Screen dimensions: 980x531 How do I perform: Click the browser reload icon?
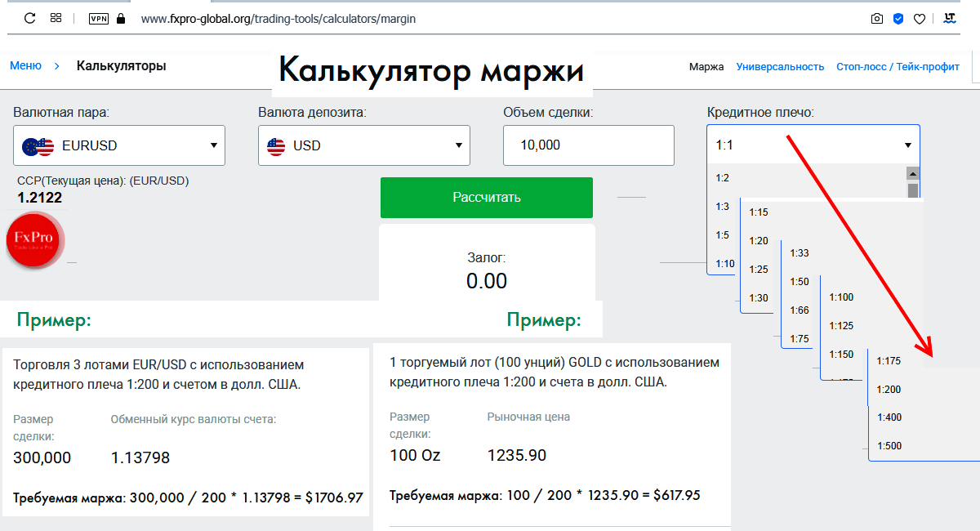30,18
